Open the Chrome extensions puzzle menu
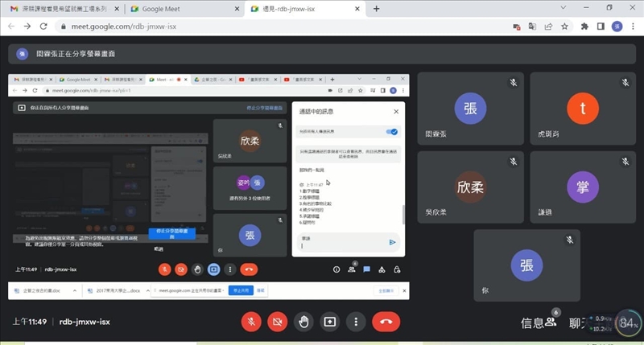 [584, 26]
